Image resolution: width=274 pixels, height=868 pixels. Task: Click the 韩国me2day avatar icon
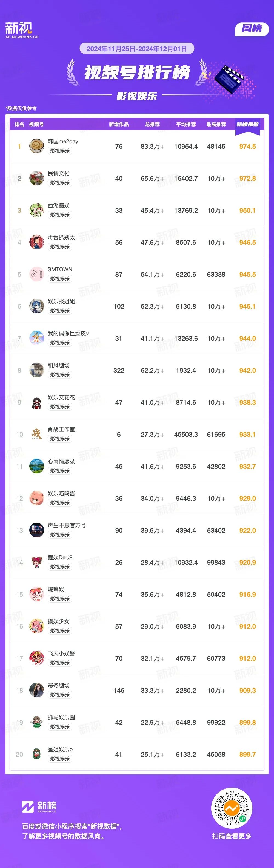(x=36, y=146)
